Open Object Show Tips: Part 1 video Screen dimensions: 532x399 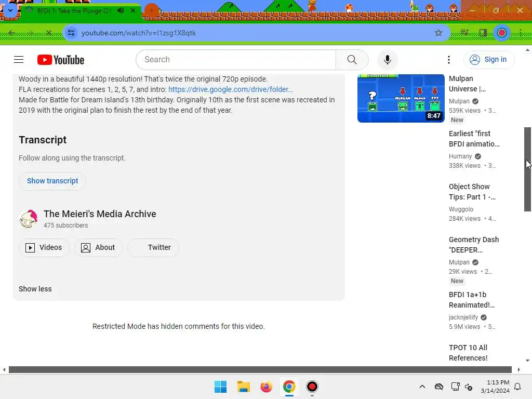472,192
